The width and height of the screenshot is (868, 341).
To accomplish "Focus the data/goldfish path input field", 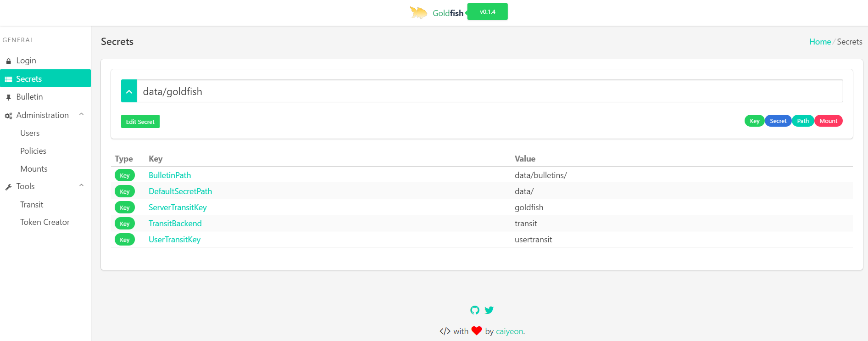I will [x=490, y=91].
